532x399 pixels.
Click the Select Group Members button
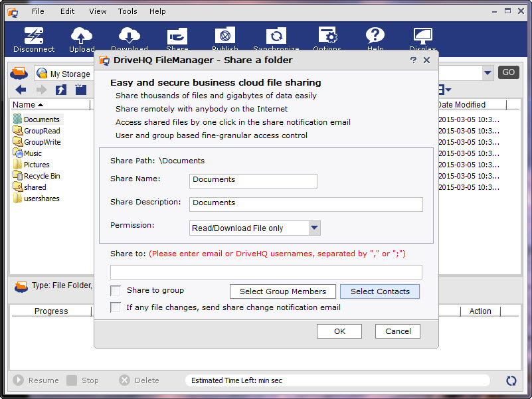(x=282, y=291)
